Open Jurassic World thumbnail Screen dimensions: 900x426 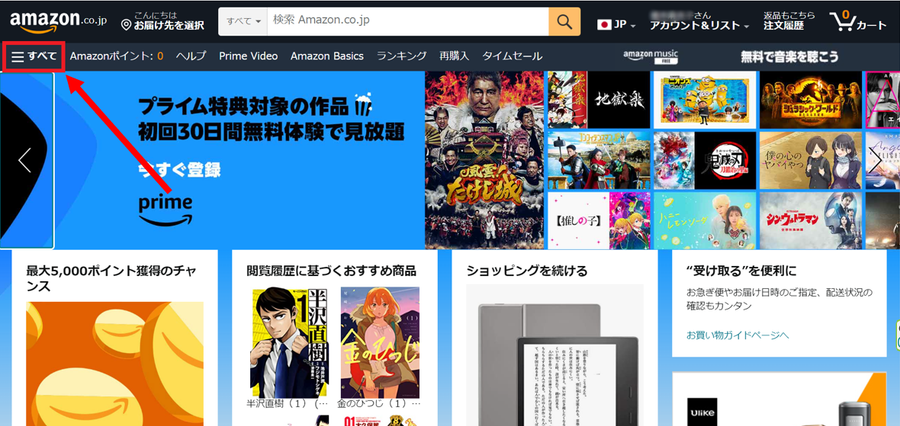point(811,99)
